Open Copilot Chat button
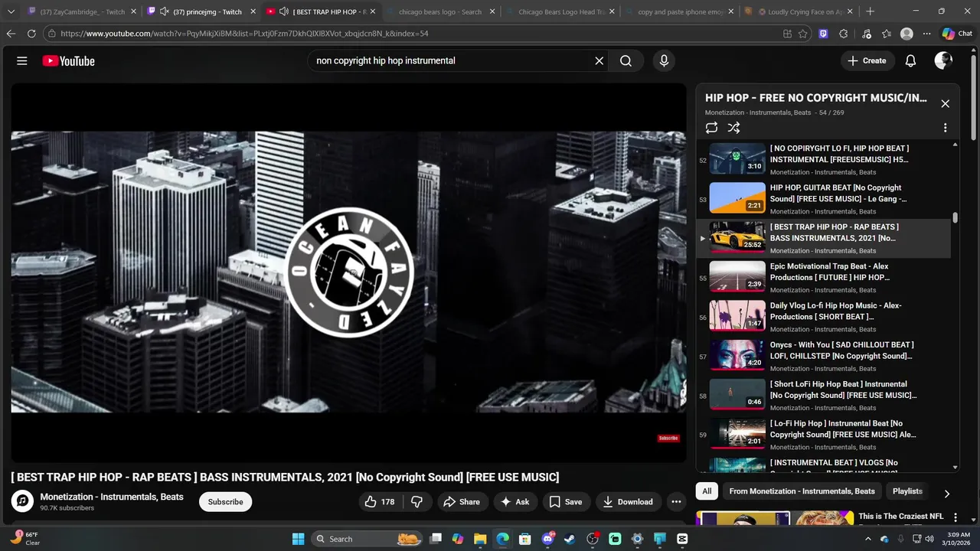Viewport: 980px width, 551px height. pyautogui.click(x=957, y=34)
